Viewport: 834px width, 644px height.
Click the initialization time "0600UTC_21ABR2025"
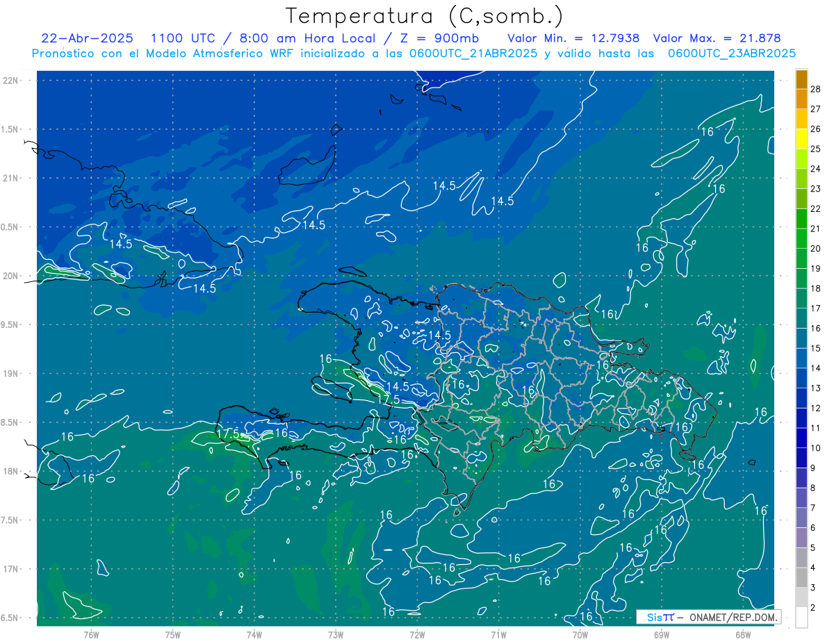473,53
